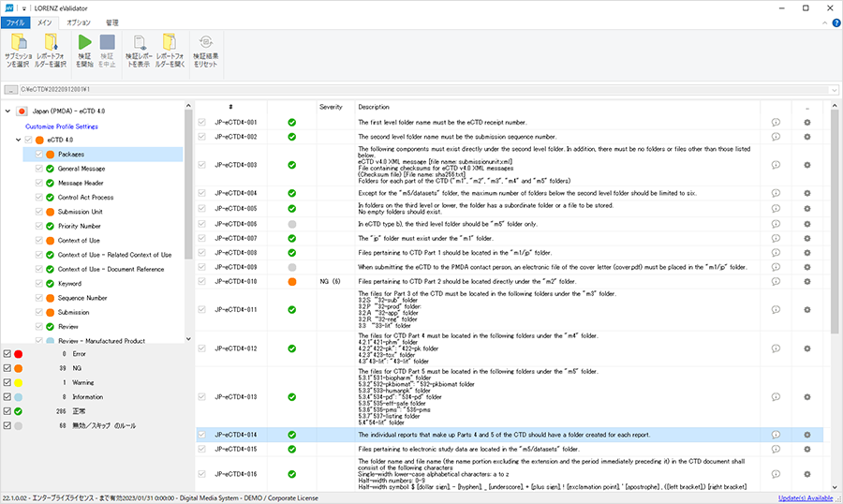Start validation with the green play button
The height and width of the screenshot is (504, 843).
[x=84, y=42]
